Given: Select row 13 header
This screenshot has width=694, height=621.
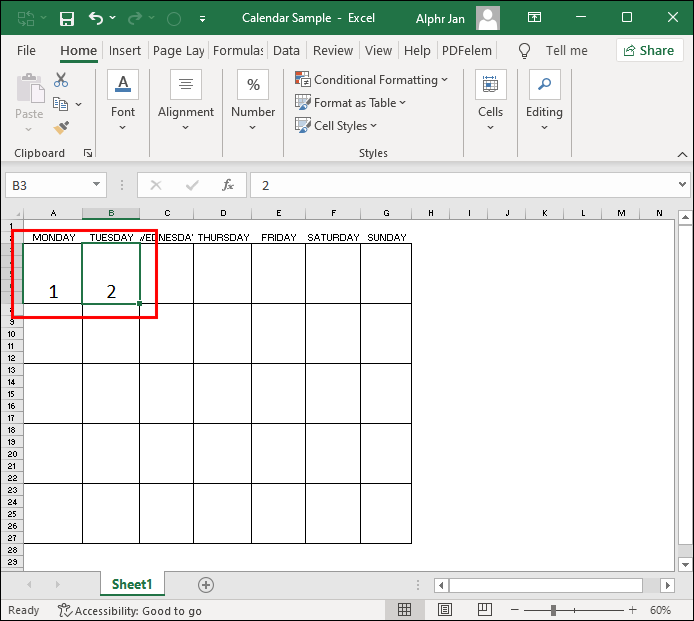Looking at the screenshot, I should 12,370.
